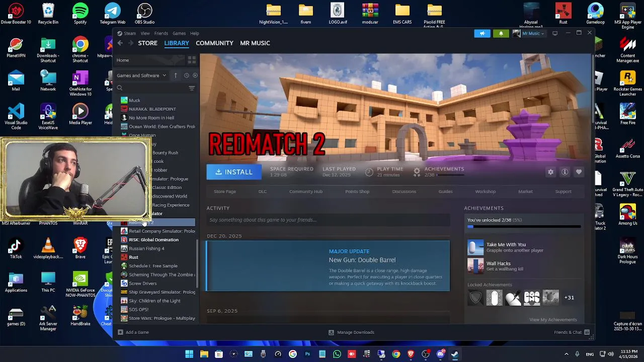The image size is (644, 362).
Task: Go back with the navigation arrow
Action: coord(120,43)
